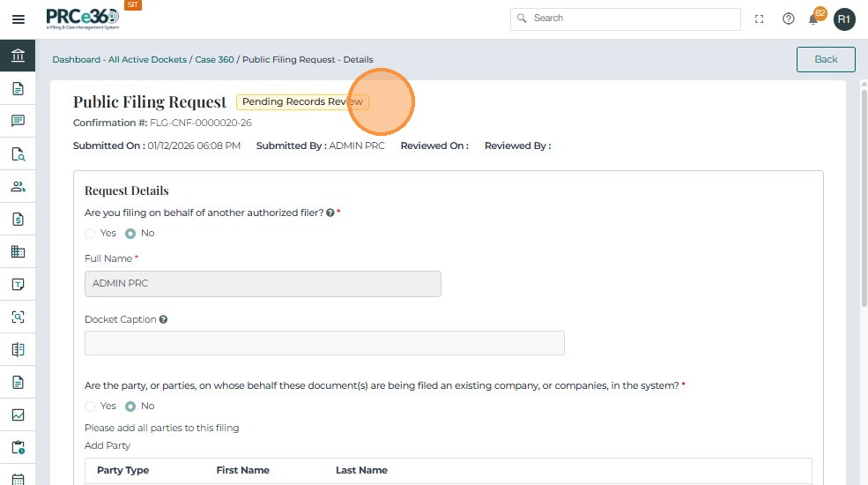Open the hamburger navigation menu
Image resolution: width=868 pixels, height=485 pixels.
(x=18, y=19)
